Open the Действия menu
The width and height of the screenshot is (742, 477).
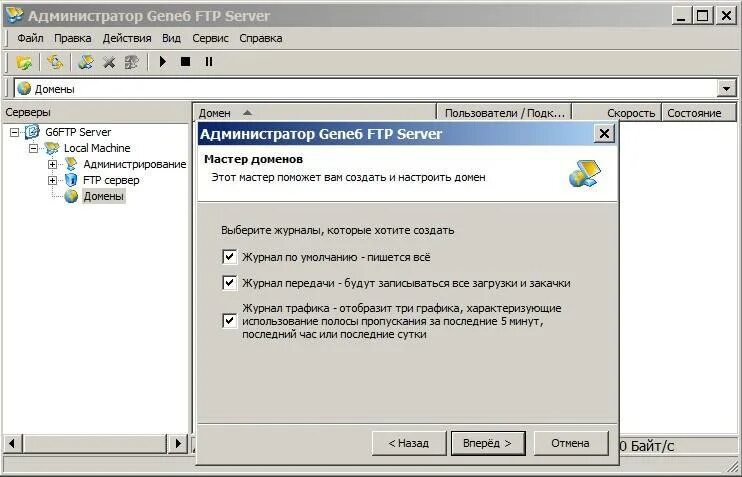pos(127,38)
